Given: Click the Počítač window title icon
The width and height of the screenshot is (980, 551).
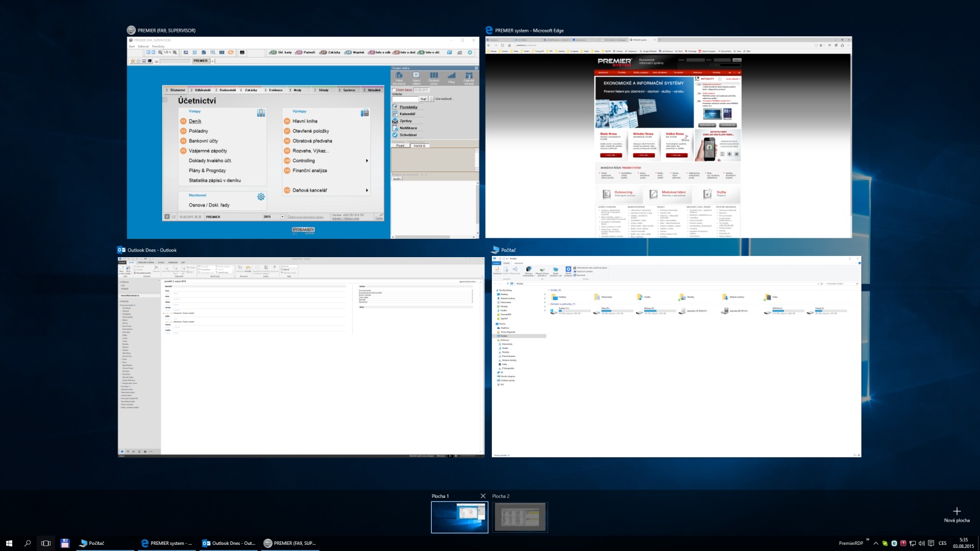Looking at the screenshot, I should [496, 250].
